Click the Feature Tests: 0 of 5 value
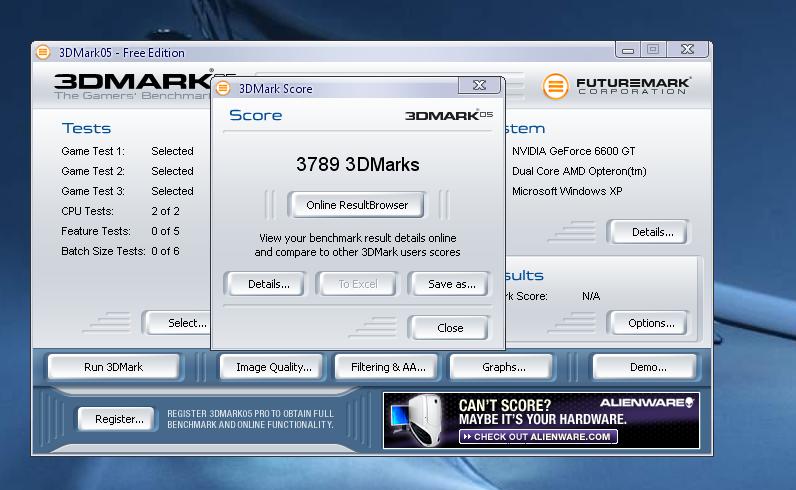The image size is (796, 490). pyautogui.click(x=165, y=231)
